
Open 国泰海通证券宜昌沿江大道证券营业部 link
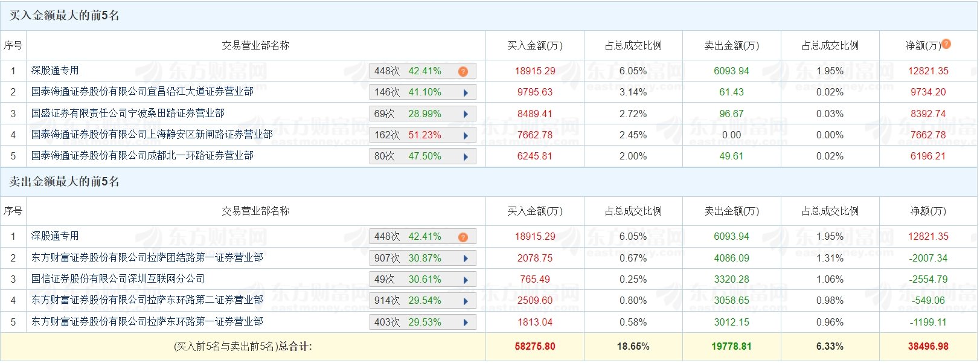pos(143,92)
